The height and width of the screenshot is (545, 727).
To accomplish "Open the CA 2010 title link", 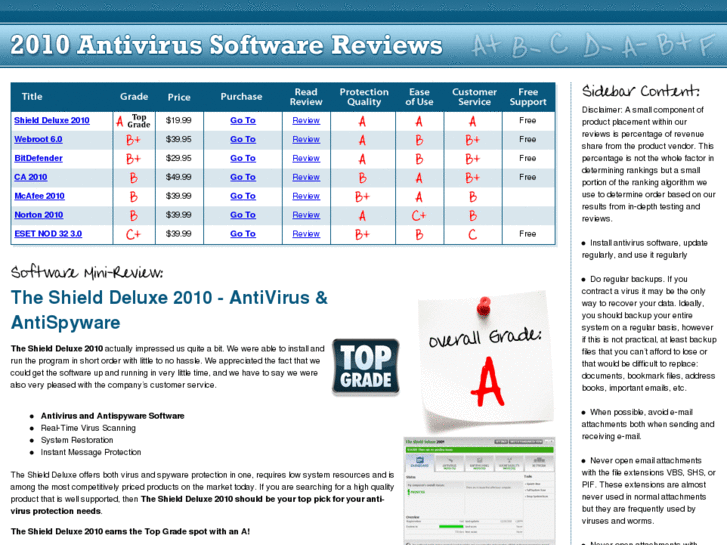I will (x=31, y=177).
